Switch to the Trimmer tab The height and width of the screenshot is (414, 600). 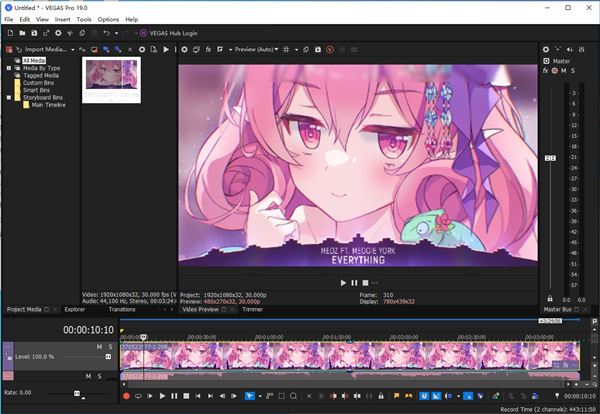point(252,310)
